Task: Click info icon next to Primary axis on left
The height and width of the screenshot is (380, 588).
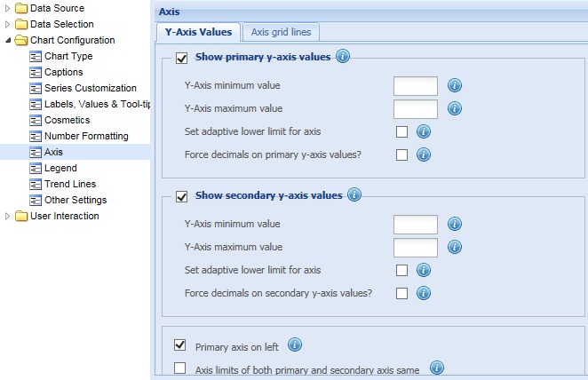Action: tap(295, 344)
